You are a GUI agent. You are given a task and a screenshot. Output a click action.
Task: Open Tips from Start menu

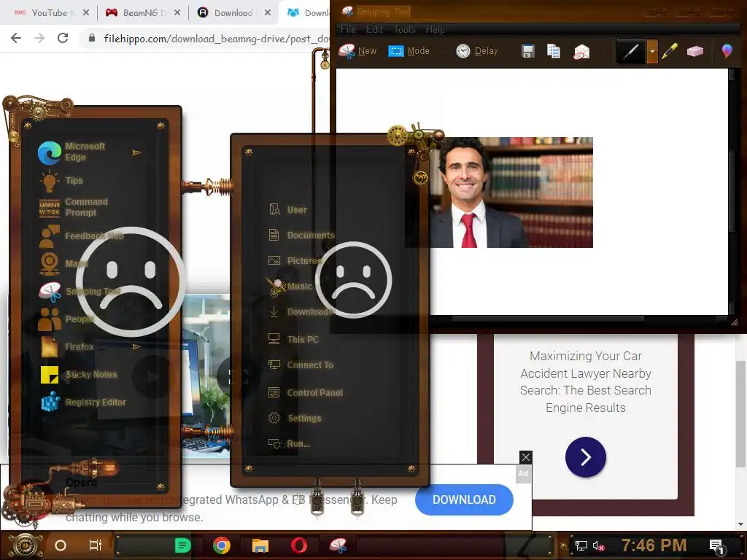(x=61, y=181)
